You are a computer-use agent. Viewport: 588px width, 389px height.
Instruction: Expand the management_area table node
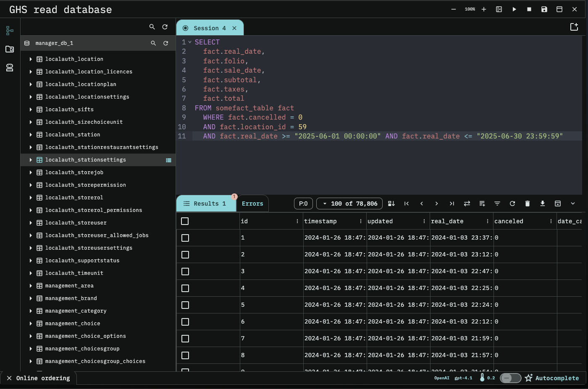coord(31,286)
